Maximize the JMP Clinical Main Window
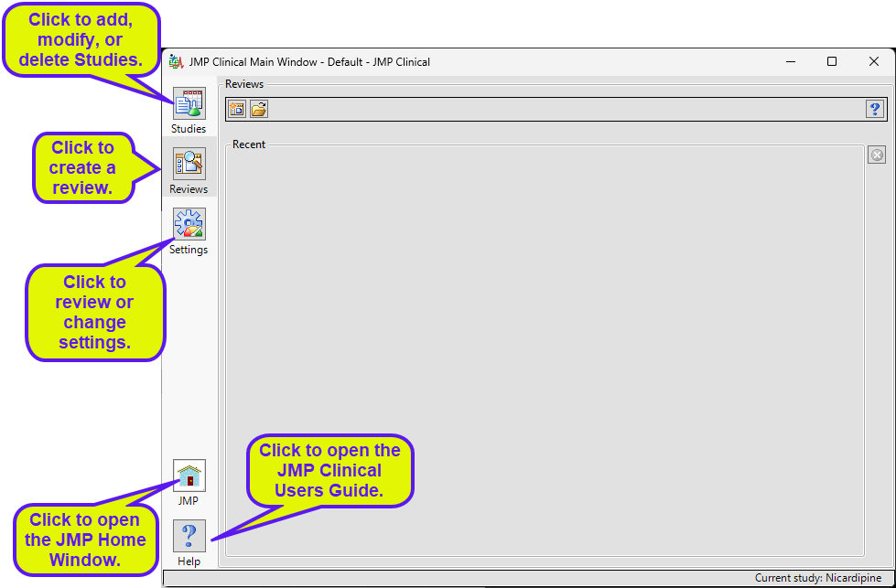Screen dimensions: 896x588 (832, 61)
